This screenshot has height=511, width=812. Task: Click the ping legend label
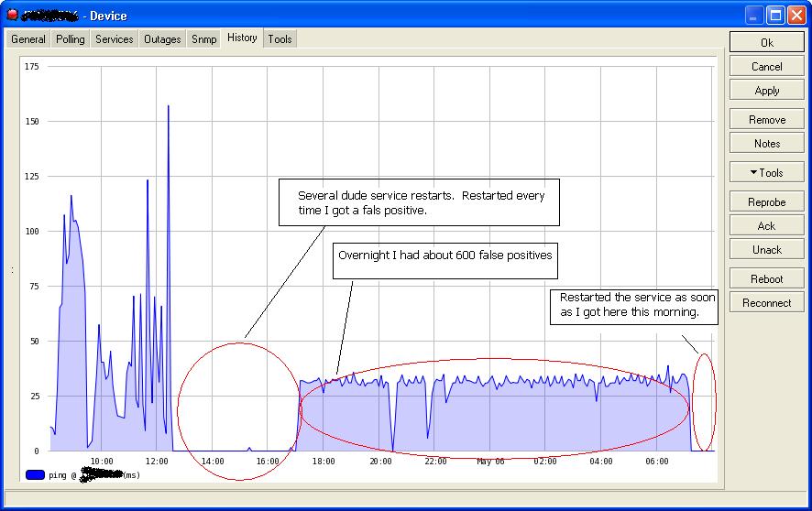(94, 474)
